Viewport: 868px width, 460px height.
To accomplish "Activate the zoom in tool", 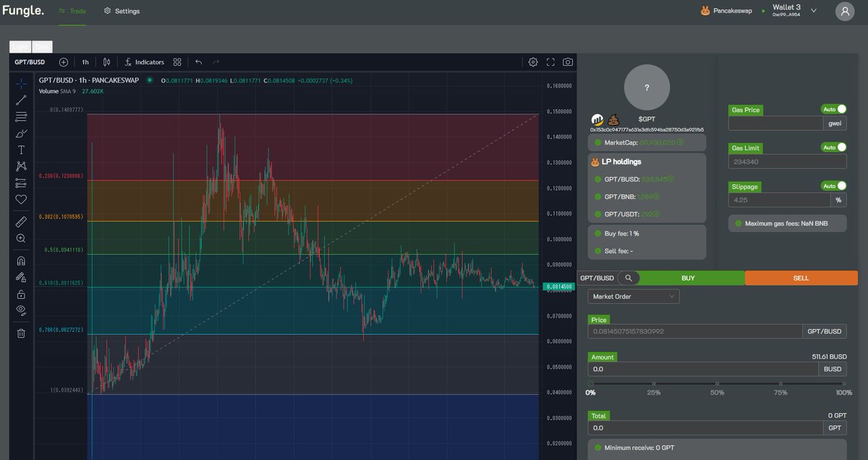I will coord(21,238).
